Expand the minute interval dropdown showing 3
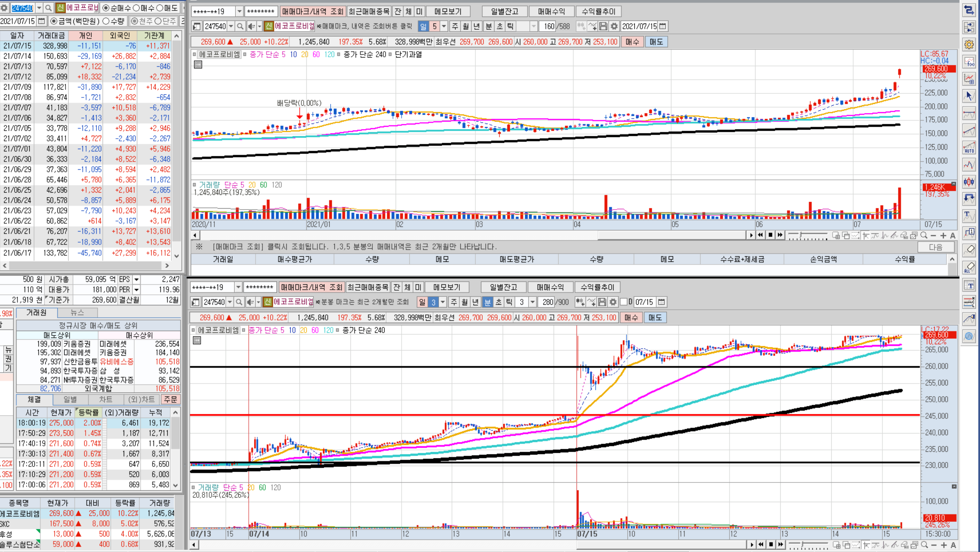This screenshot has height=552, width=980. pyautogui.click(x=532, y=302)
